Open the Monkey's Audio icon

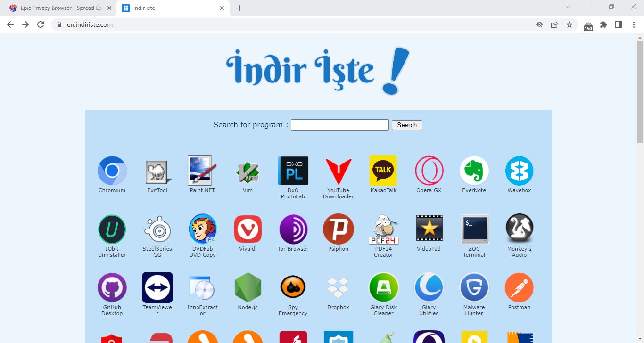click(x=519, y=229)
